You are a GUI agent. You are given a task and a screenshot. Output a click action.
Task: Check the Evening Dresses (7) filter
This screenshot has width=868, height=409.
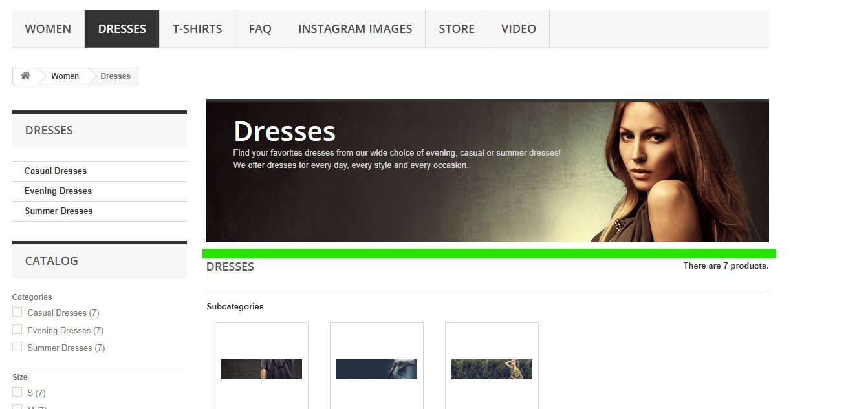click(x=17, y=330)
